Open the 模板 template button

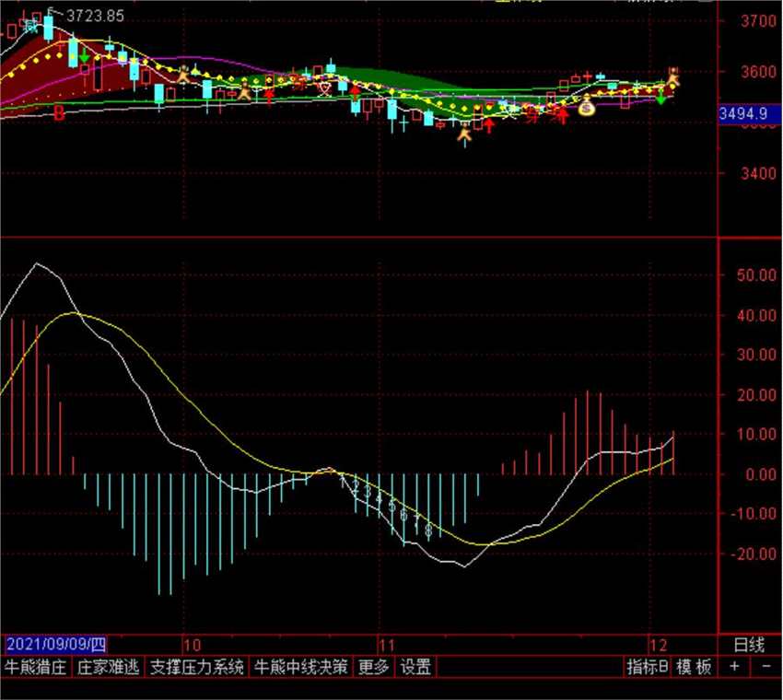tap(694, 667)
